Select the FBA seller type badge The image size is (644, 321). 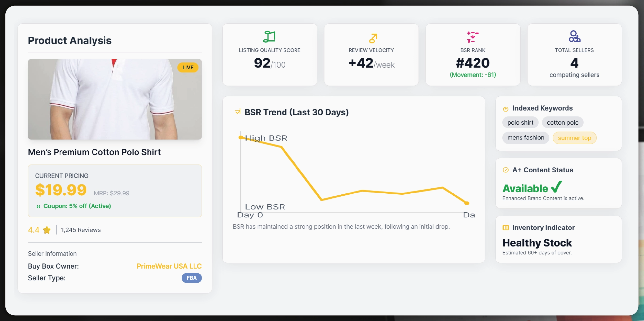[x=192, y=278]
